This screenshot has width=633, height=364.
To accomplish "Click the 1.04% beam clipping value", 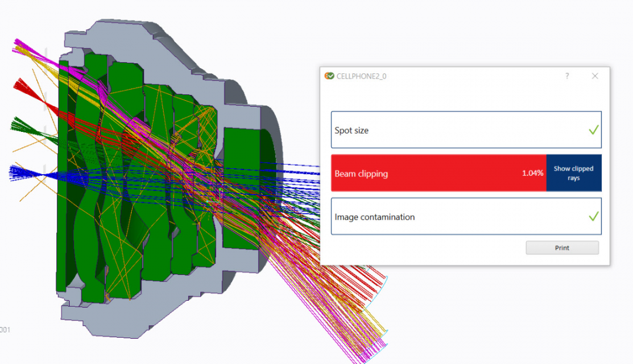I will click(x=532, y=174).
